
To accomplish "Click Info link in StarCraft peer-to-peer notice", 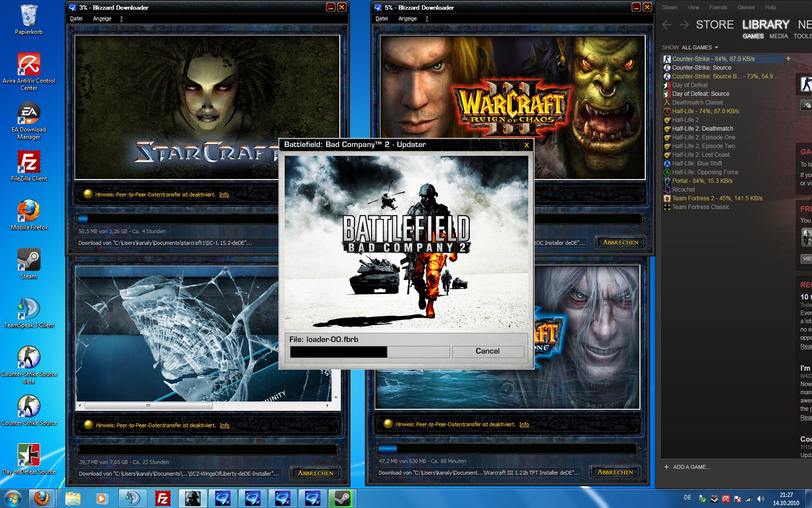I will [x=224, y=194].
